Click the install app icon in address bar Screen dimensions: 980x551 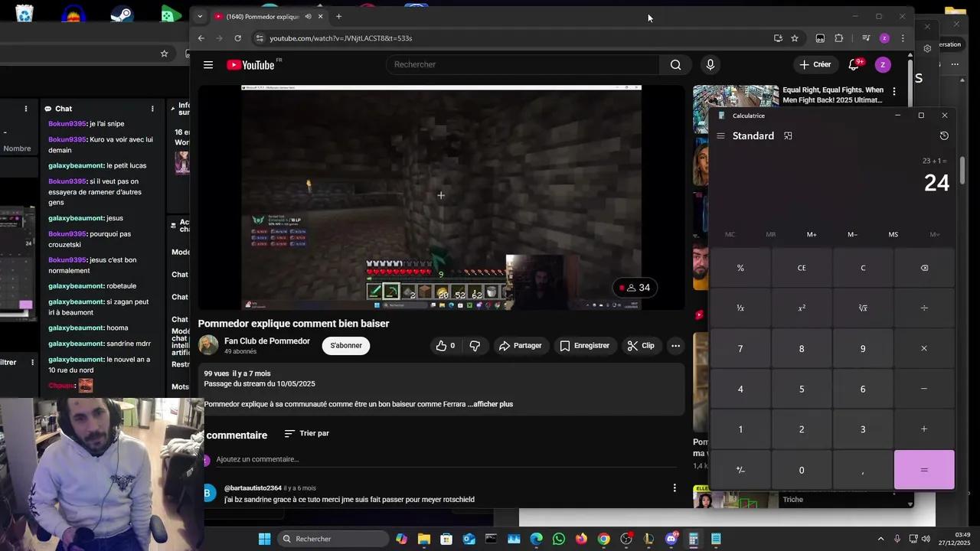778,38
